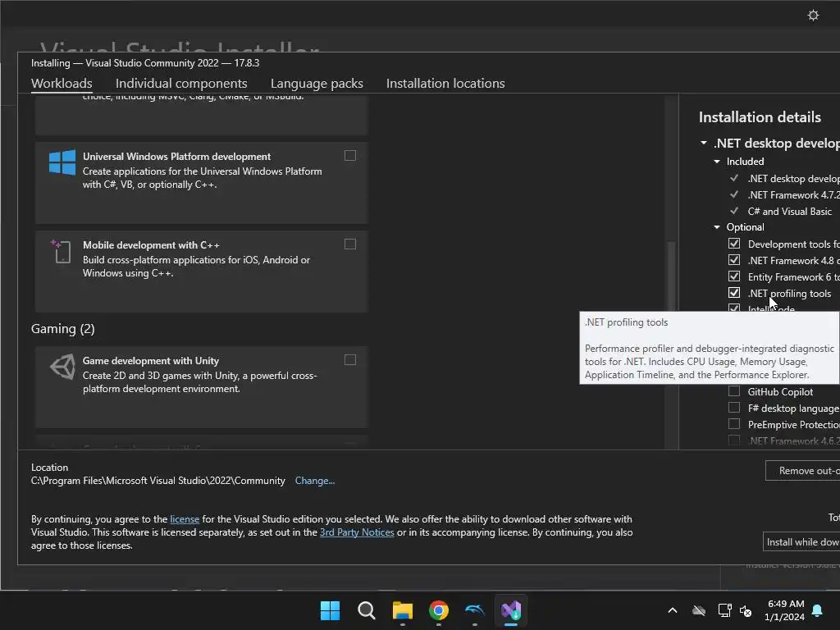
Task: Check the Universal Windows Platform development workload
Action: (x=349, y=155)
